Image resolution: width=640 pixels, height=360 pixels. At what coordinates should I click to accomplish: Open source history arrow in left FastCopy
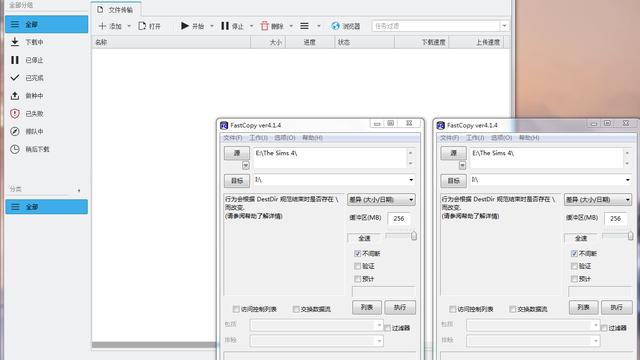(245, 165)
